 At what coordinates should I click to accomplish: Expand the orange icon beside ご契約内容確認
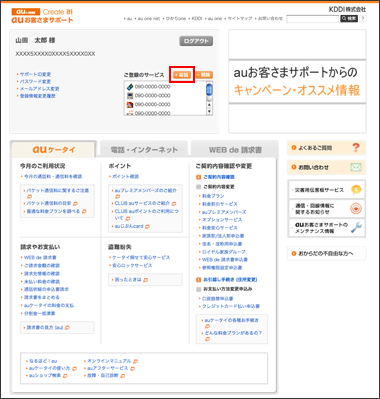(199, 177)
